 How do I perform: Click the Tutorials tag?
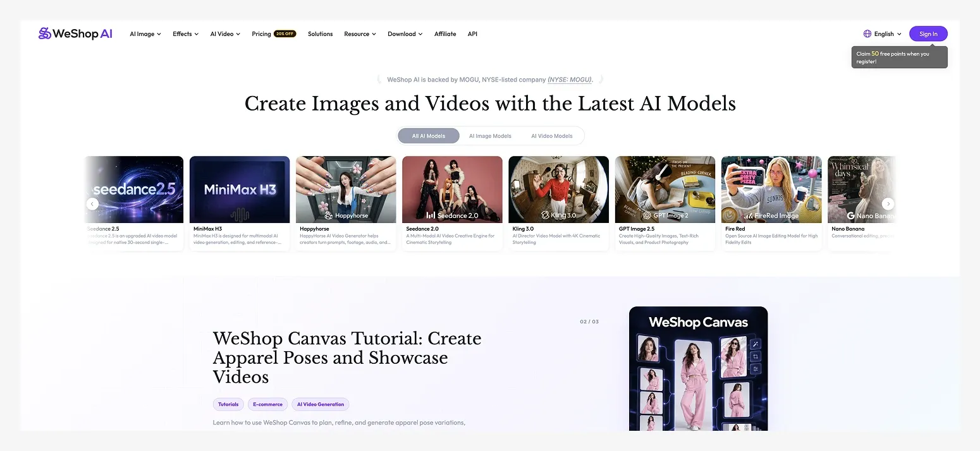(x=228, y=404)
